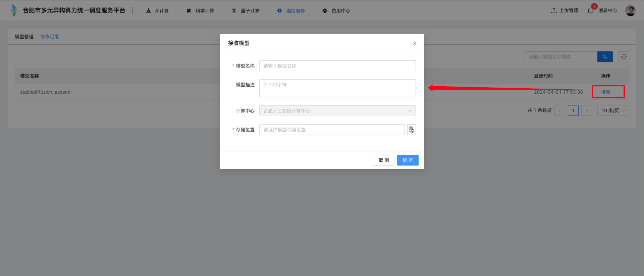Close the 接收模型 dialog with X
644x276 pixels.
(x=414, y=43)
